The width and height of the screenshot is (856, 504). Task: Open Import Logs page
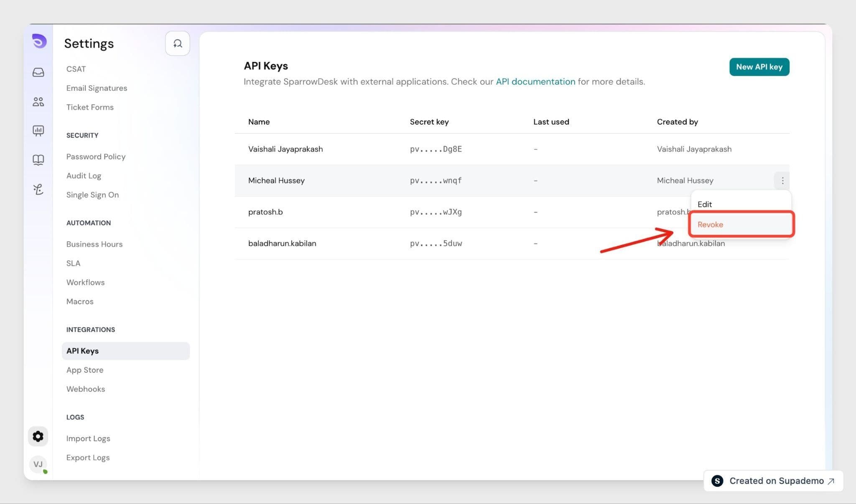88,438
